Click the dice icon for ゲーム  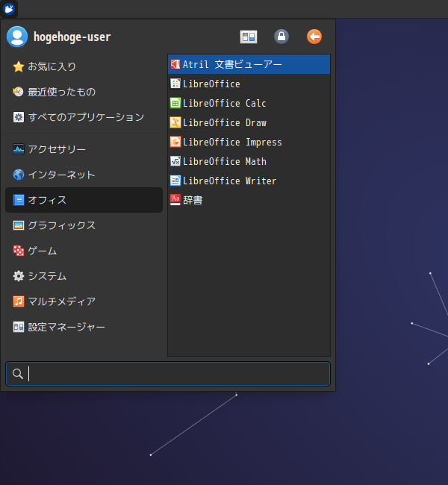click(x=19, y=251)
